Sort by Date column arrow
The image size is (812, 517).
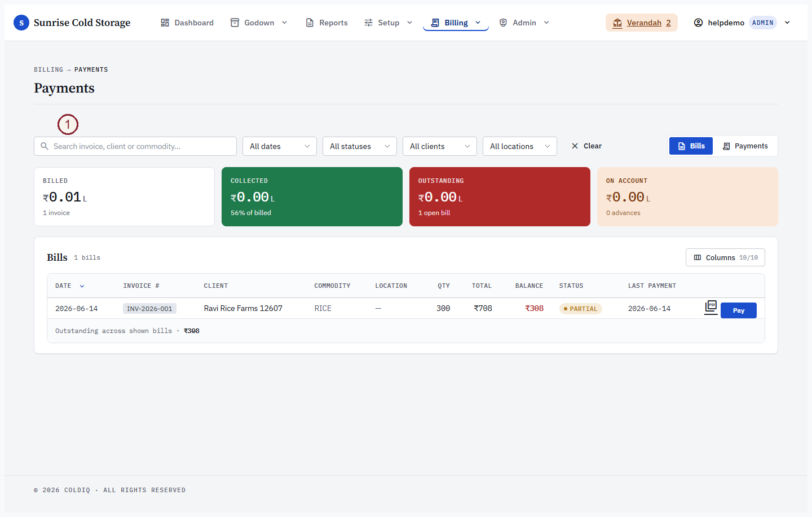click(x=82, y=286)
